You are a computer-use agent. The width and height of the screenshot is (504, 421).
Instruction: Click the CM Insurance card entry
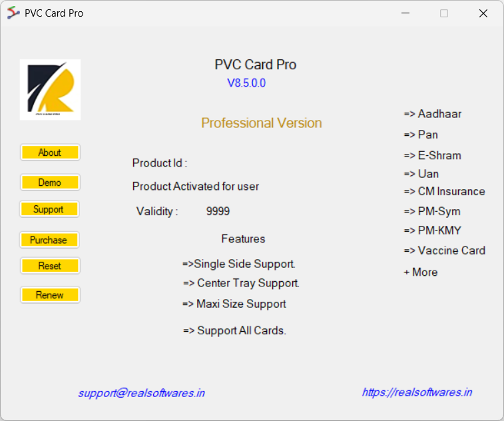445,192
